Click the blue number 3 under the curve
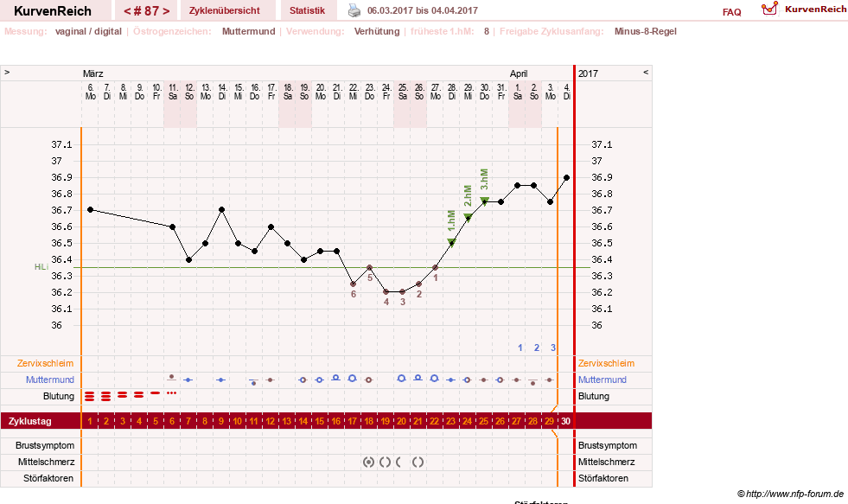The height and width of the screenshot is (504, 848). [553, 348]
